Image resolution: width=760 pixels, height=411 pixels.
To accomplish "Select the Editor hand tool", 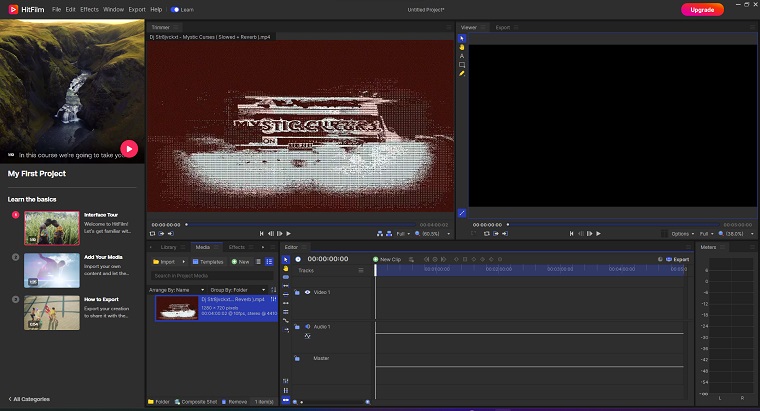I will [x=285, y=269].
